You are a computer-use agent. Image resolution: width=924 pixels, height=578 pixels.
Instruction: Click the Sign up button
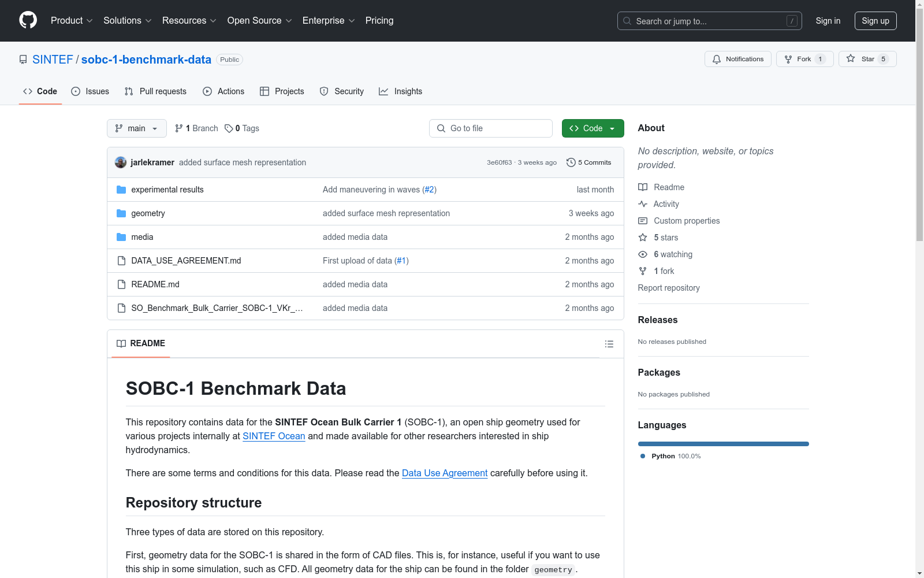coord(875,21)
